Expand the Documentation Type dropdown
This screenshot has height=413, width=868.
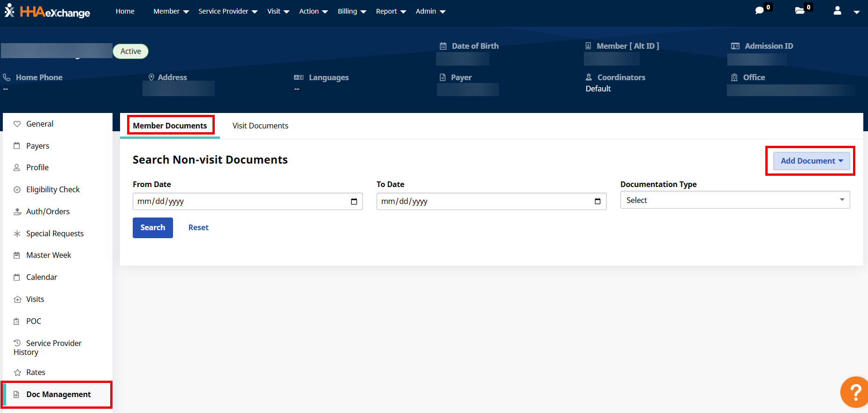tap(734, 200)
